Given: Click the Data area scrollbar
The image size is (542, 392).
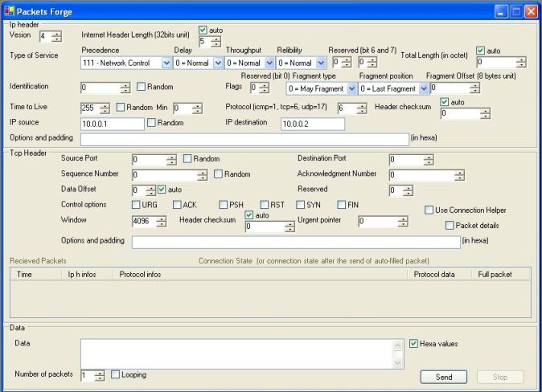Looking at the screenshot, I should coord(398,353).
